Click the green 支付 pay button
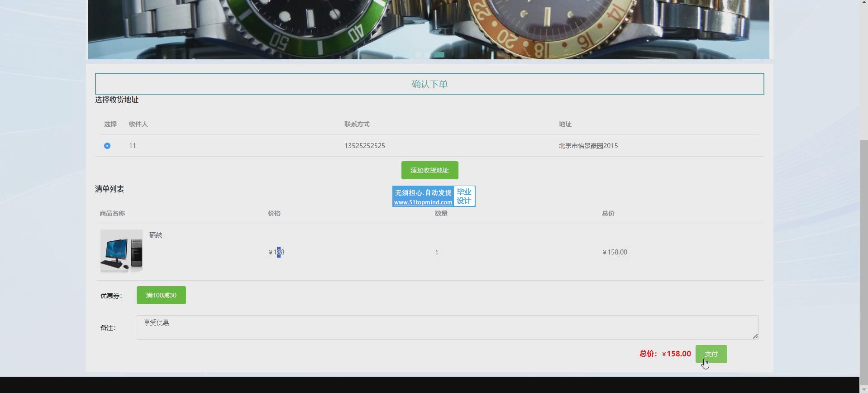 pyautogui.click(x=711, y=354)
